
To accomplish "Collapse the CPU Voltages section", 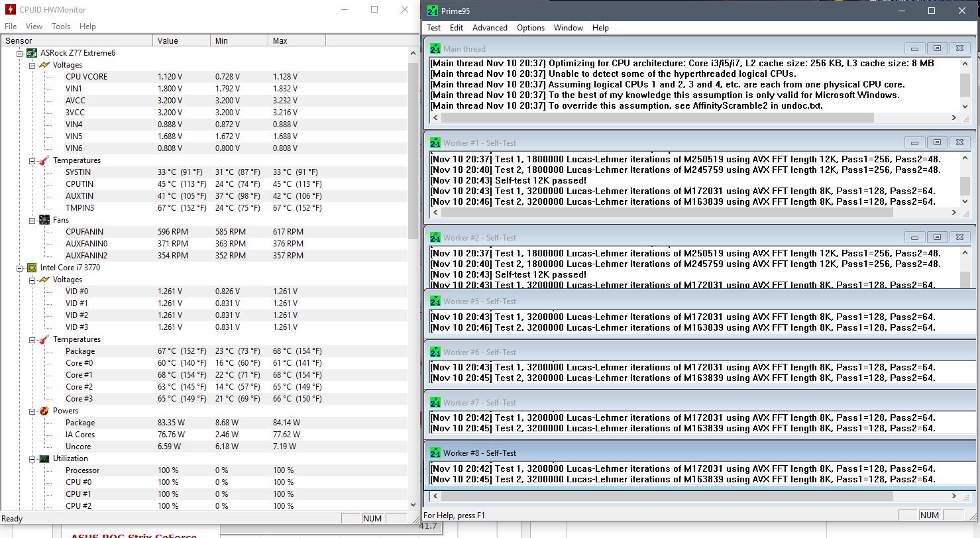I will (x=31, y=280).
